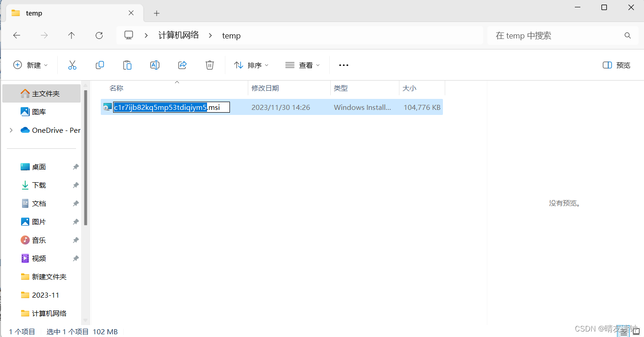644x337 pixels.
Task: Click the Rename icon in toolbar
Action: (x=155, y=65)
